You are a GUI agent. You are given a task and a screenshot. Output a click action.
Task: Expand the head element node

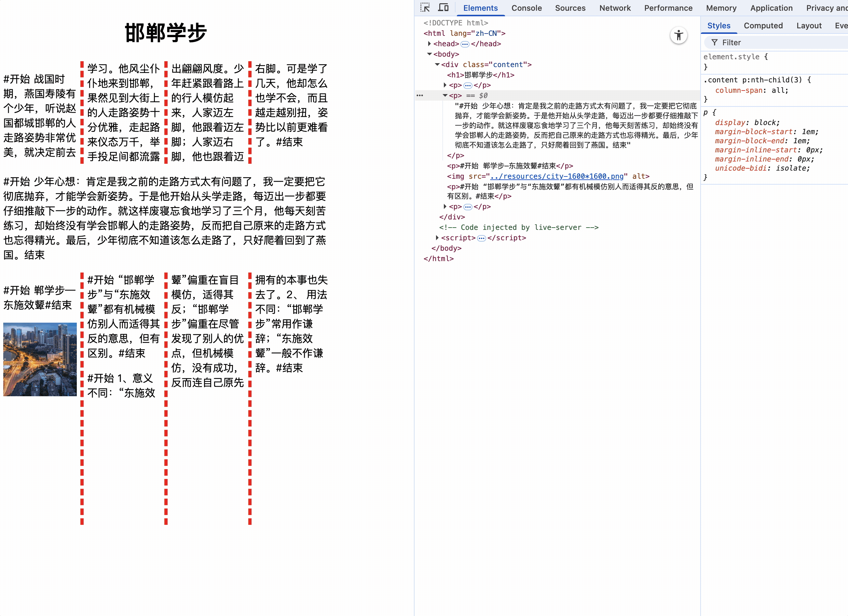(x=429, y=44)
